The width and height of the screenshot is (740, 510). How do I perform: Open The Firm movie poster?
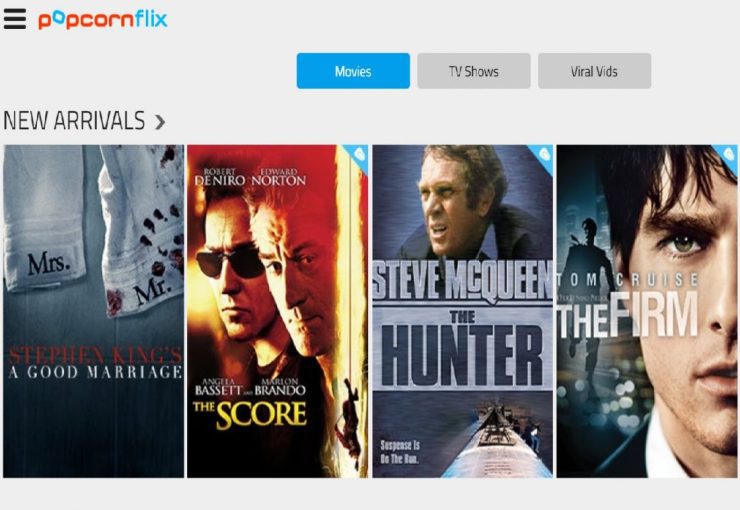(x=647, y=311)
